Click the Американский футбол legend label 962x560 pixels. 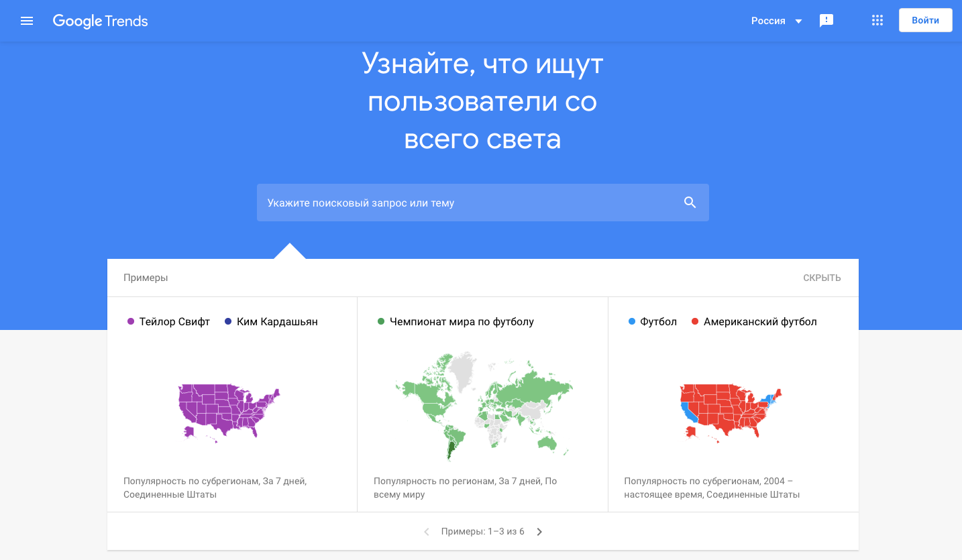click(760, 322)
